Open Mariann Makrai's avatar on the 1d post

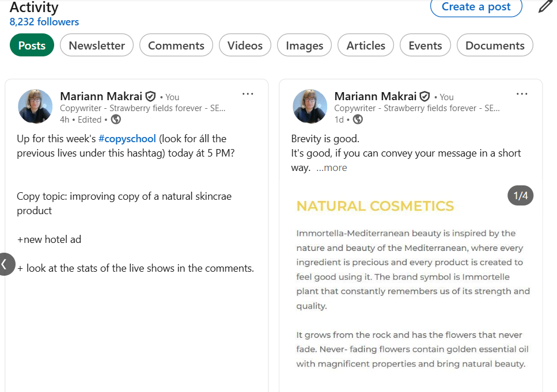[310, 106]
